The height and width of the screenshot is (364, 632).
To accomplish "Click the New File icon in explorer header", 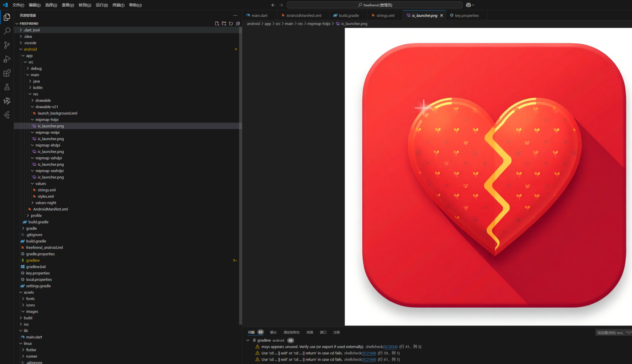I will click(x=217, y=24).
